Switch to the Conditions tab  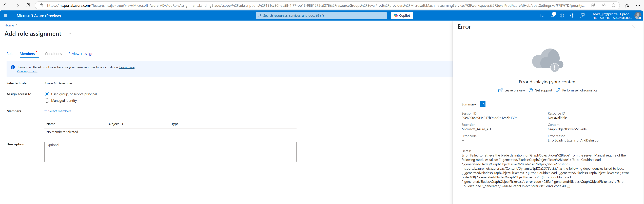click(x=53, y=54)
